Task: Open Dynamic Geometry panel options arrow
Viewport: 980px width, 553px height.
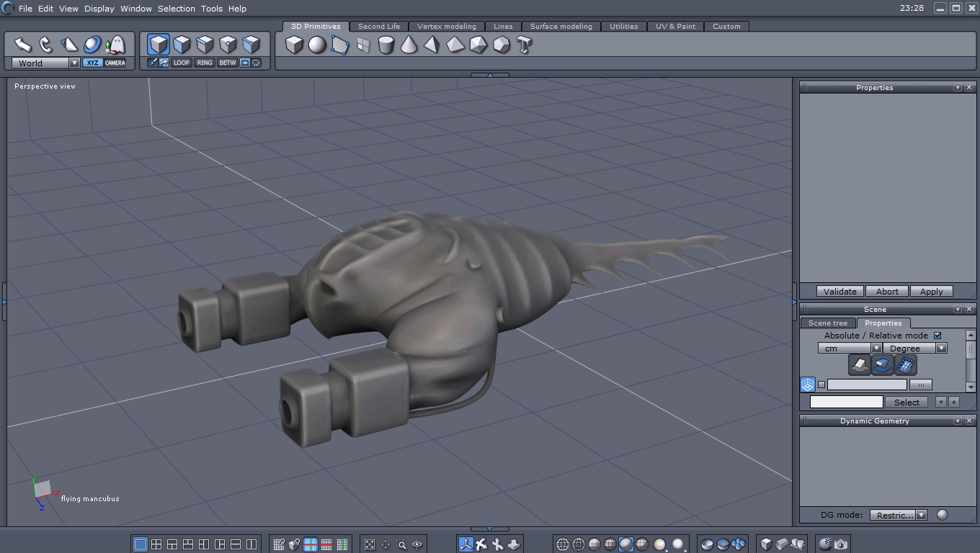Action: [x=958, y=421]
